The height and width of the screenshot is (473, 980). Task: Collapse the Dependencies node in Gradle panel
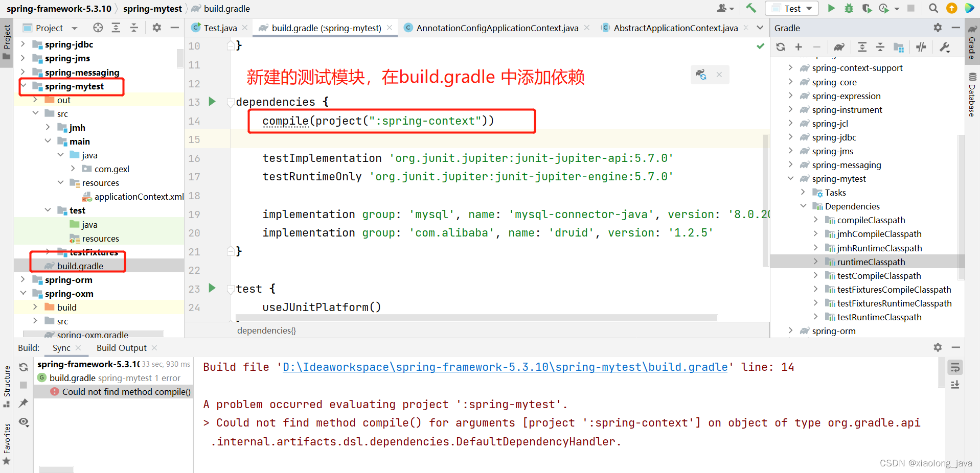(x=803, y=206)
